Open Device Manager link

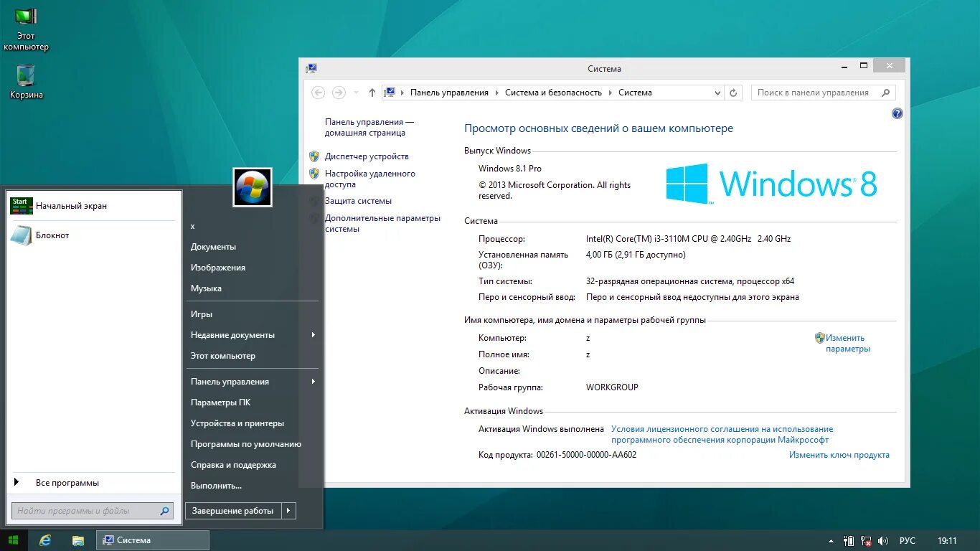click(x=367, y=156)
